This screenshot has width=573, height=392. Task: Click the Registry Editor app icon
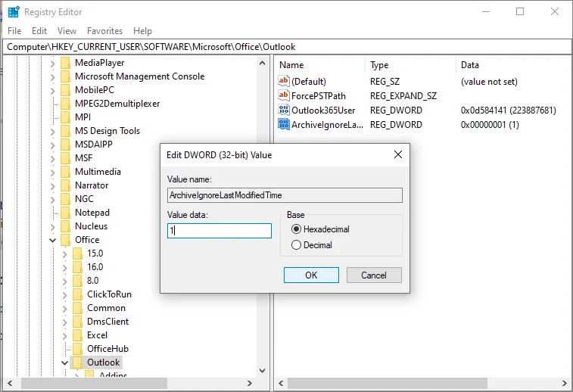pyautogui.click(x=14, y=11)
